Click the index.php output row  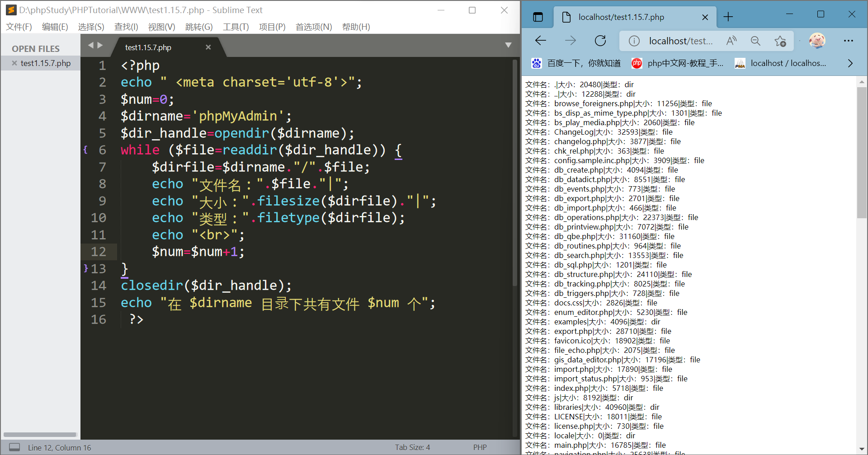click(594, 388)
